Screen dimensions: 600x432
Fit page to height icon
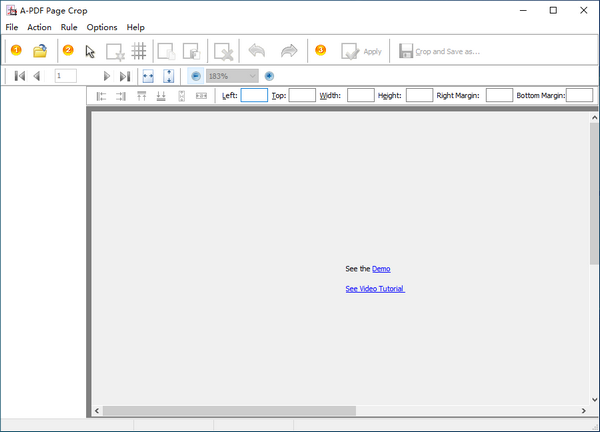(169, 76)
